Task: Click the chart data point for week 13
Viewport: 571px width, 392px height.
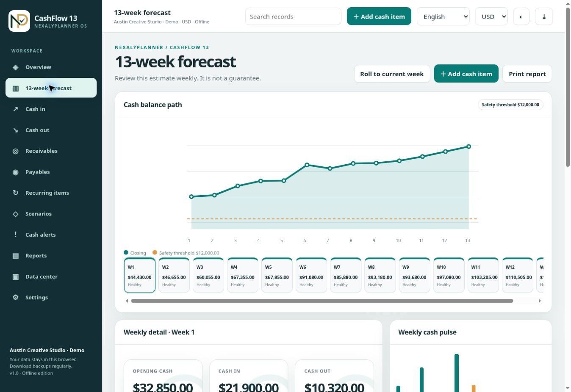Action: tap(468, 146)
